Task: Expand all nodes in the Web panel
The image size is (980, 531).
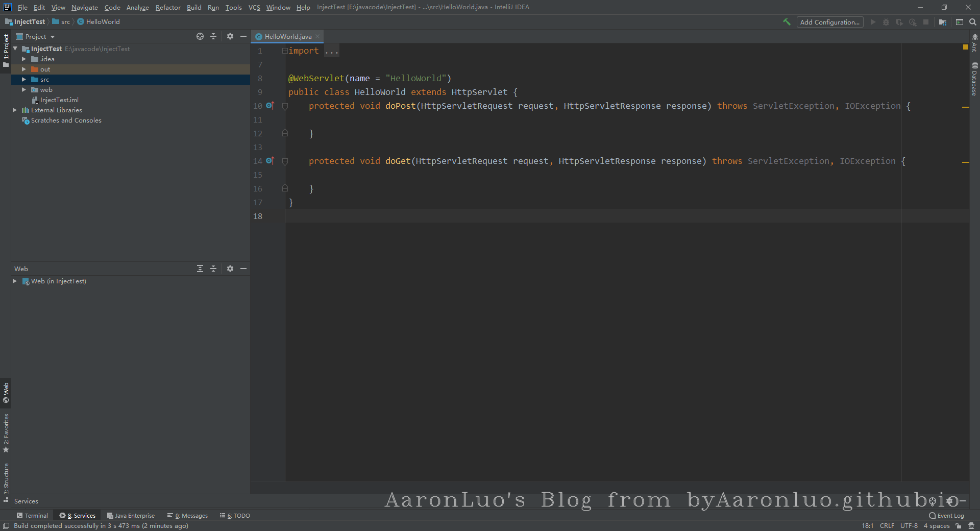Action: 200,269
